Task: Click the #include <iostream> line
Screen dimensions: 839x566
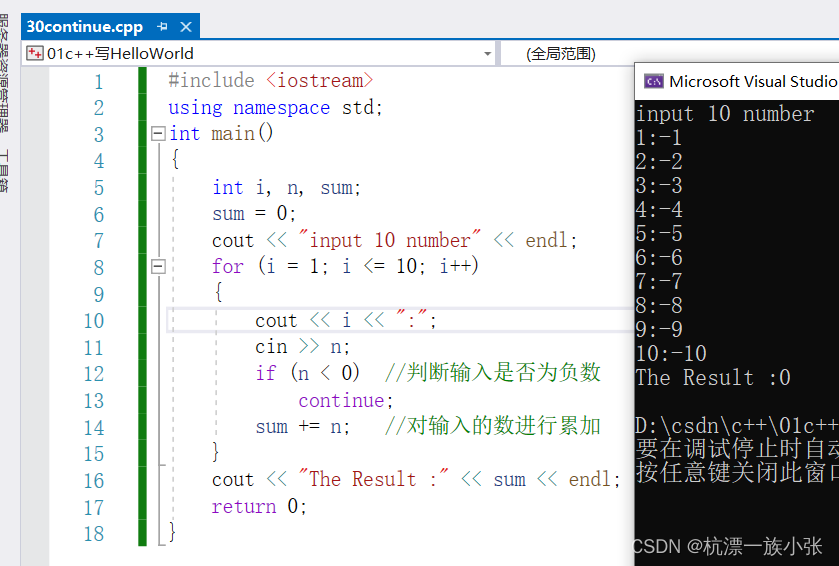Action: [x=270, y=81]
